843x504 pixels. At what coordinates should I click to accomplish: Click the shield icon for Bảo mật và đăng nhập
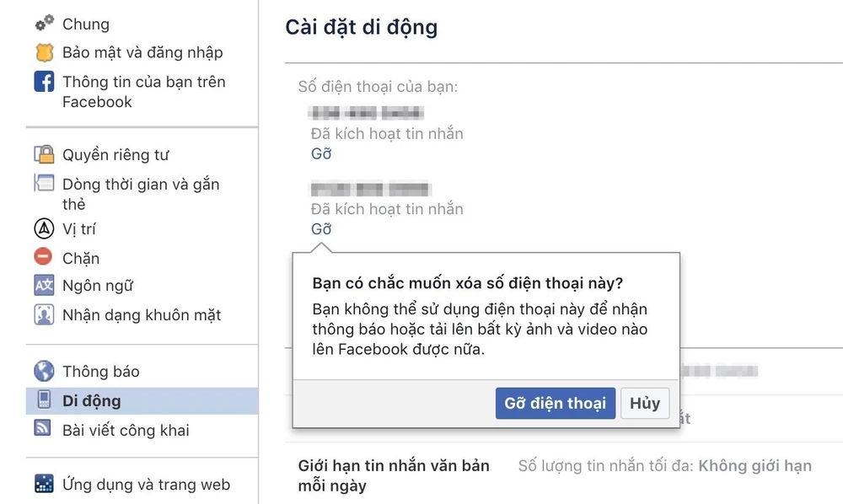click(x=44, y=52)
